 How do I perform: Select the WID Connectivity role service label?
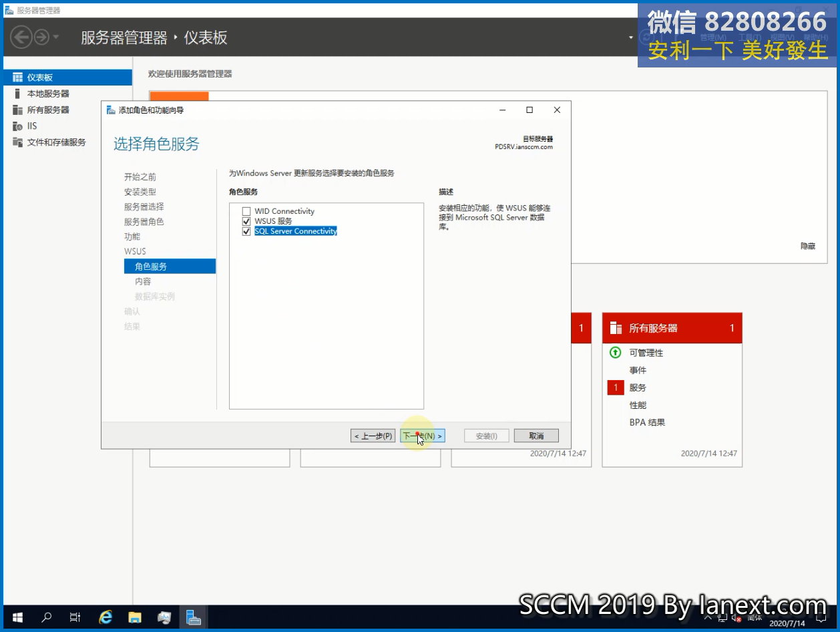coord(284,211)
